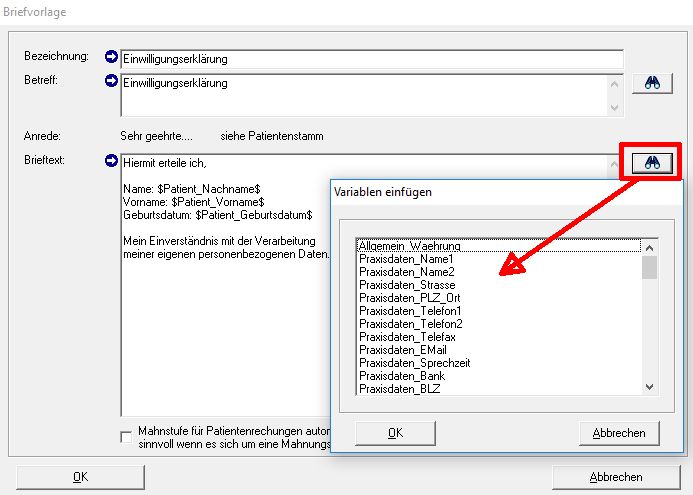Screen dimensions: 693x495
Task: Click blue arrow icon next to Betreff
Action: pyautogui.click(x=112, y=80)
